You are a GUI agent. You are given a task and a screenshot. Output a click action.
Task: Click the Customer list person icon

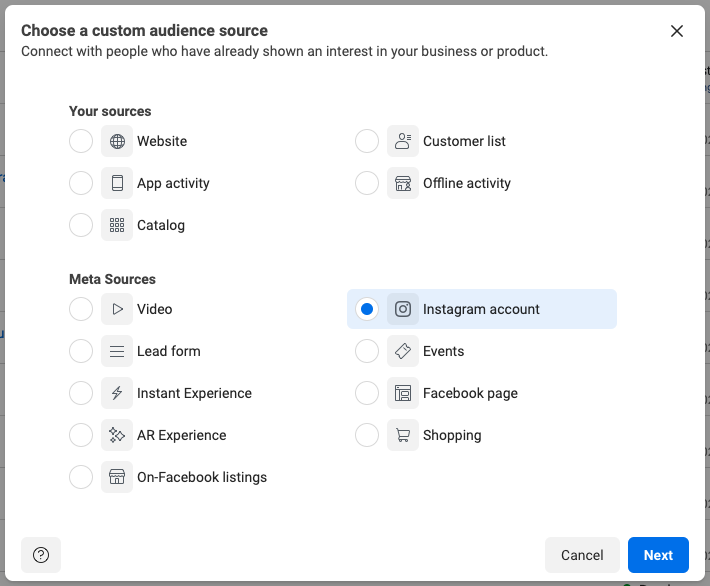point(403,141)
